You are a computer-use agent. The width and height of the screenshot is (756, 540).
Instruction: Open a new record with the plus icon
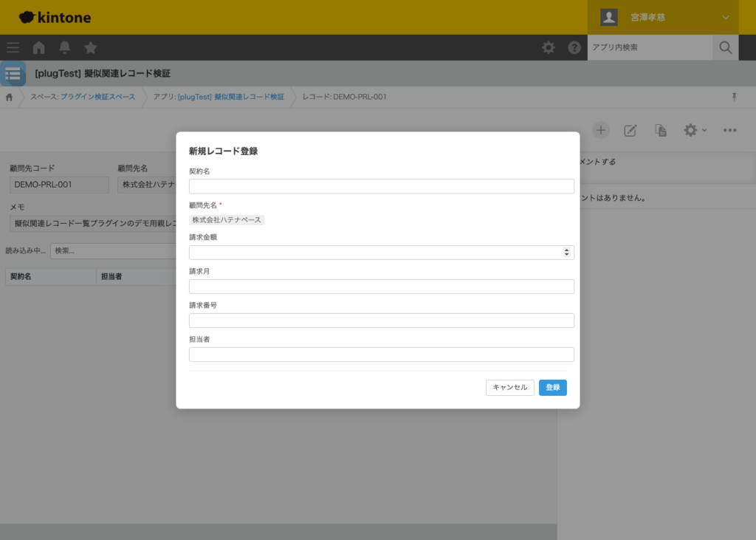[600, 129]
